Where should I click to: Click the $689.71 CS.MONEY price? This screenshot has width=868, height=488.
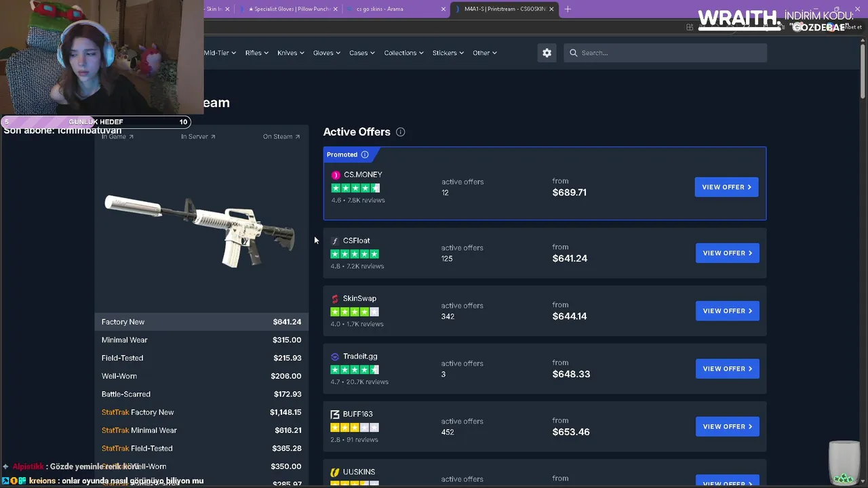[569, 192]
